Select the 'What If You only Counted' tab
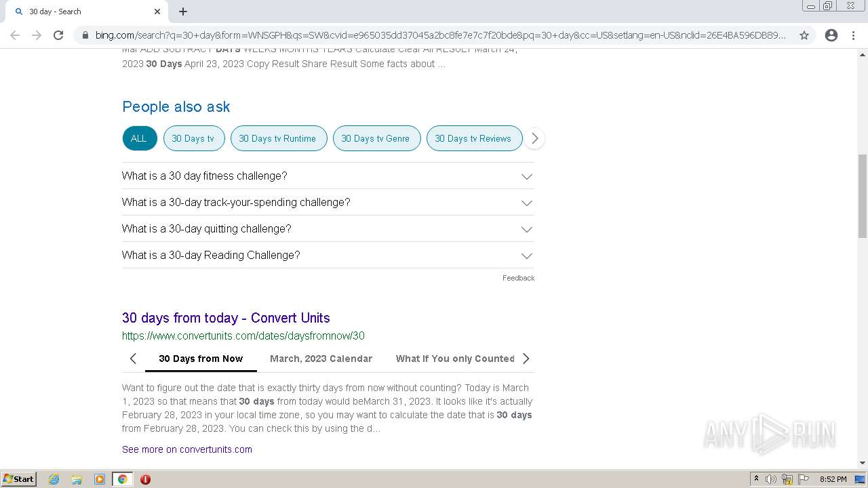Viewport: 868px width, 488px height. (455, 359)
